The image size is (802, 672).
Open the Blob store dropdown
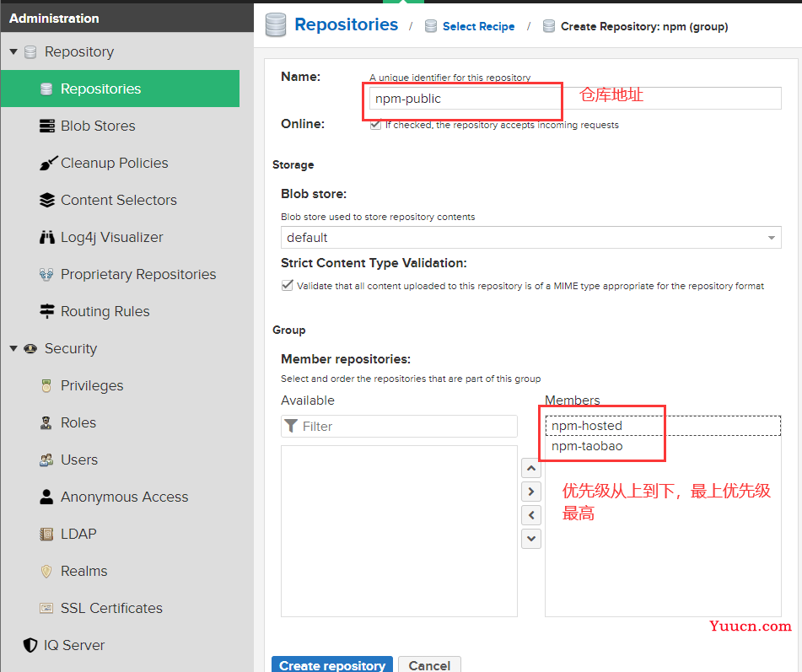pyautogui.click(x=531, y=238)
